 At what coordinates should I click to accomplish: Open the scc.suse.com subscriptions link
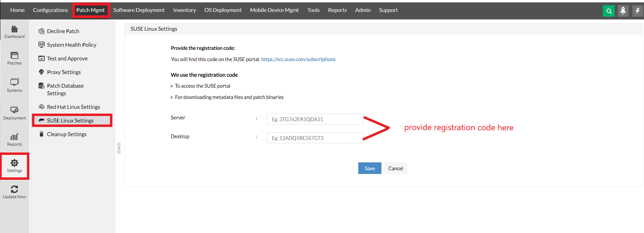298,59
